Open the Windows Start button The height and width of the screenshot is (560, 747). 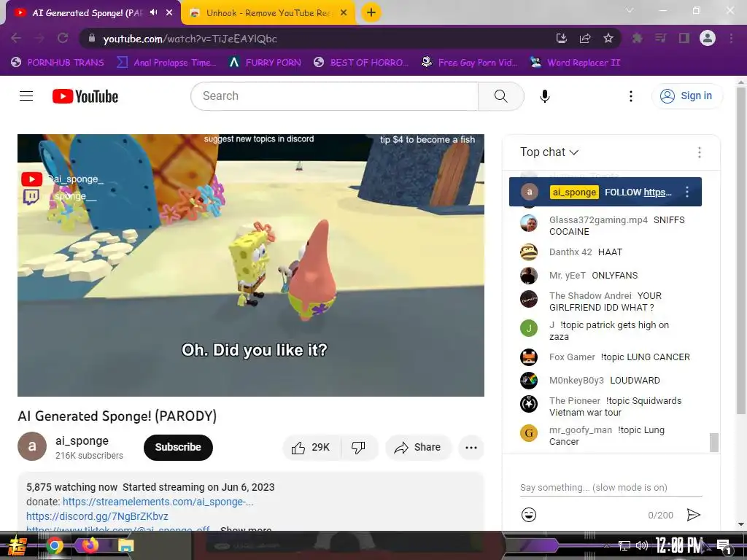pos(17,545)
